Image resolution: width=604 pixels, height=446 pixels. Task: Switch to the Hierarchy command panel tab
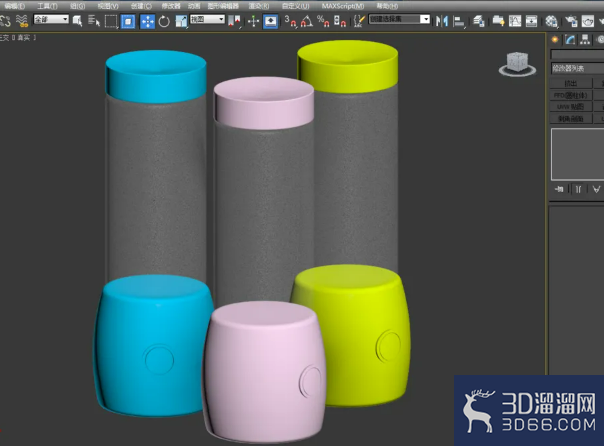click(x=585, y=39)
